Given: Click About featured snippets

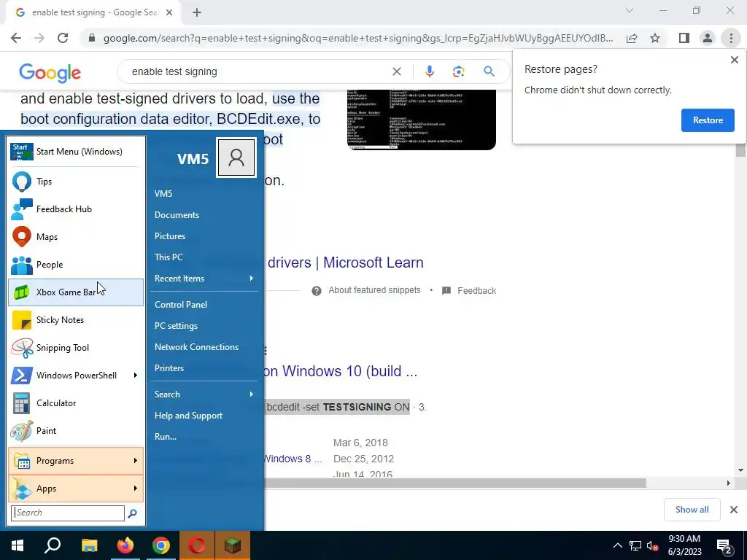Looking at the screenshot, I should (374, 290).
